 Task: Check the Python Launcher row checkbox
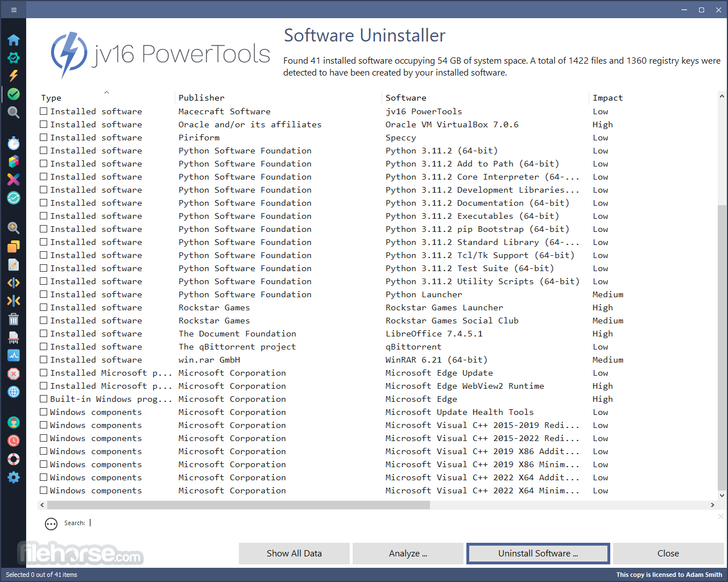(44, 294)
